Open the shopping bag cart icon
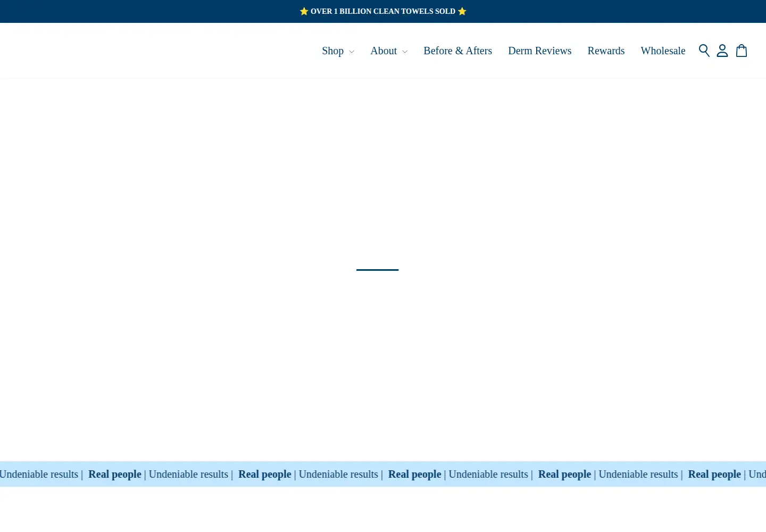The image size is (766, 532). 742,51
